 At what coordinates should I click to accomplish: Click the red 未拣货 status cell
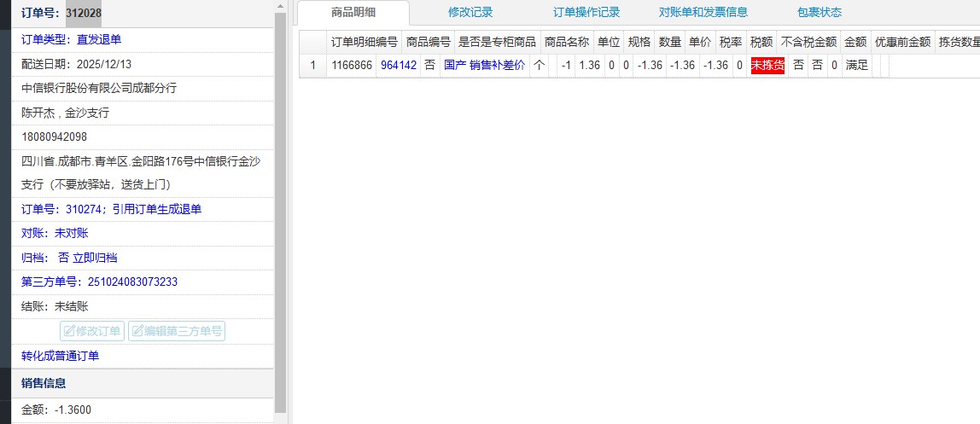(767, 66)
